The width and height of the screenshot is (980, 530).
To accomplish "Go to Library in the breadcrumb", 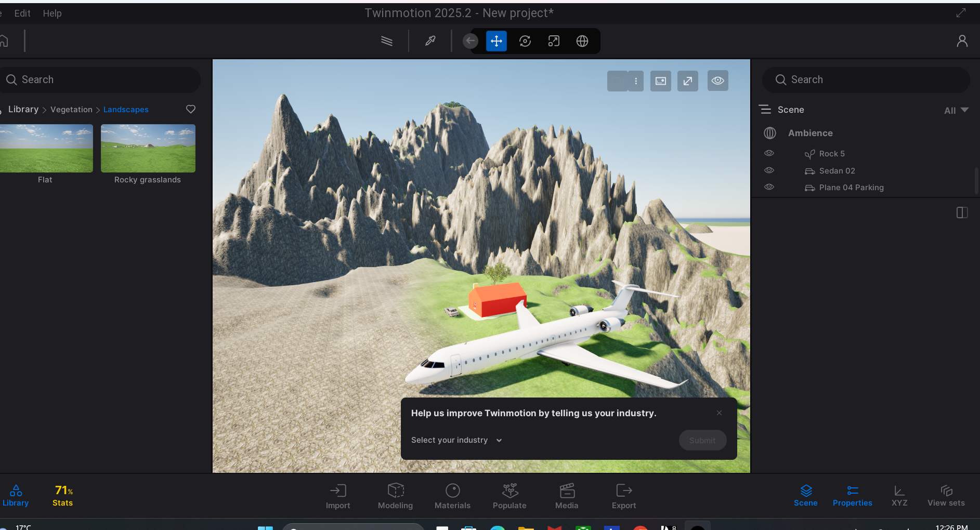I will (x=23, y=109).
